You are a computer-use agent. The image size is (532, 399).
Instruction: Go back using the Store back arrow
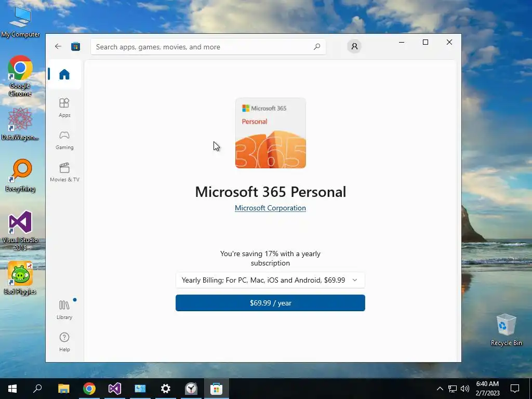[58, 46]
